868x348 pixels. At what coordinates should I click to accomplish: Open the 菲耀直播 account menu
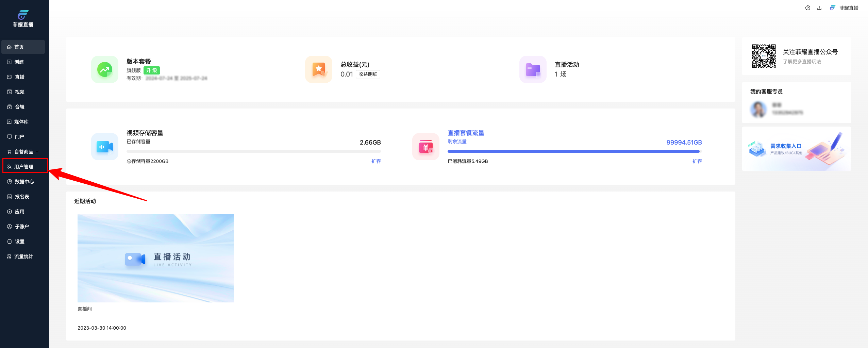point(844,8)
